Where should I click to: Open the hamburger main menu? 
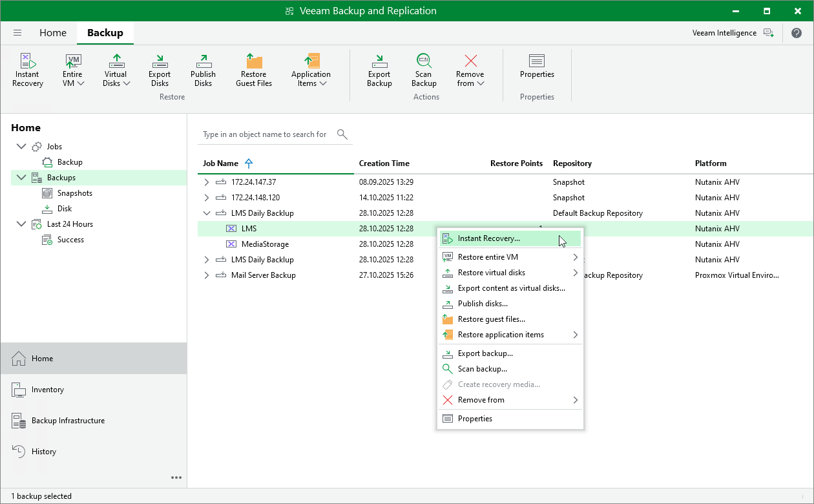pyautogui.click(x=17, y=33)
